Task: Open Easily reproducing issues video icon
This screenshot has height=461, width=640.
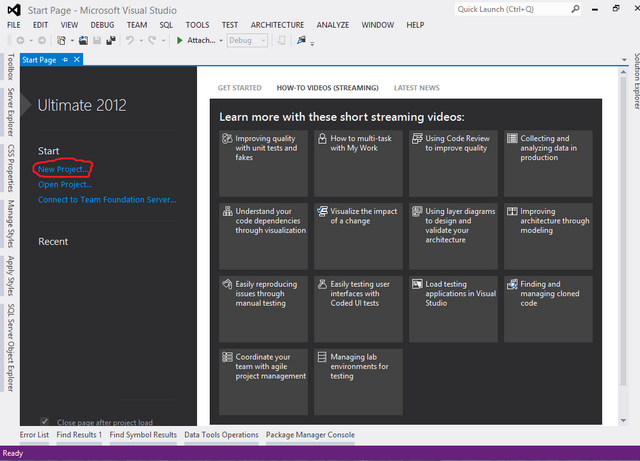Action: [227, 283]
